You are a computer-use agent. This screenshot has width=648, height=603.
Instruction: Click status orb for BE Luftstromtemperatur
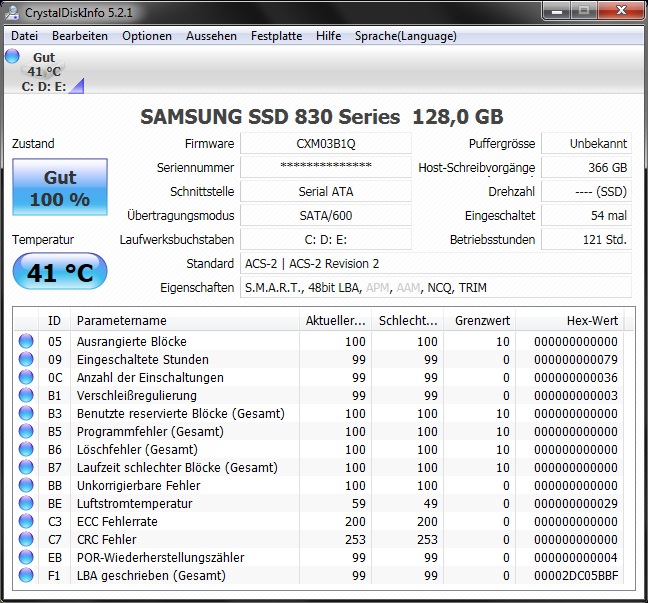tap(26, 503)
